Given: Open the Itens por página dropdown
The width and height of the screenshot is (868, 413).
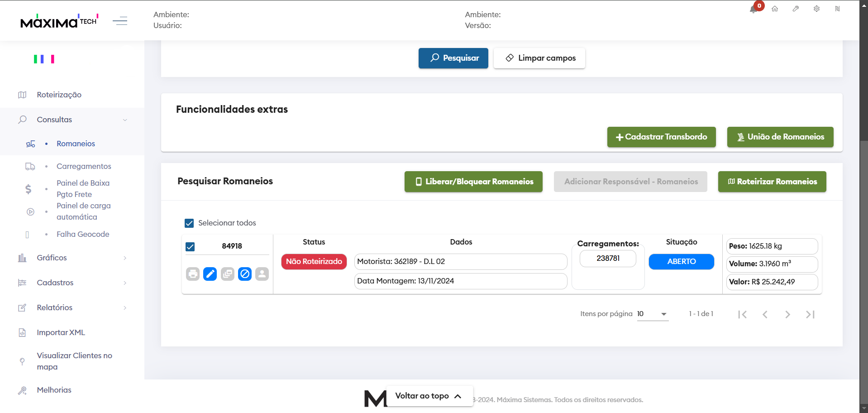Looking at the screenshot, I should pyautogui.click(x=652, y=314).
